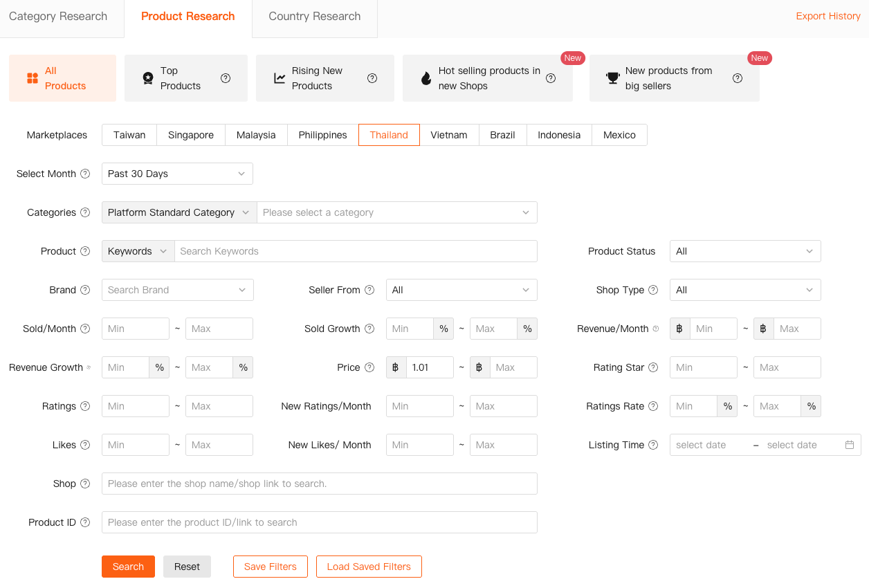
Task: Click the Search button
Action: pyautogui.click(x=128, y=567)
